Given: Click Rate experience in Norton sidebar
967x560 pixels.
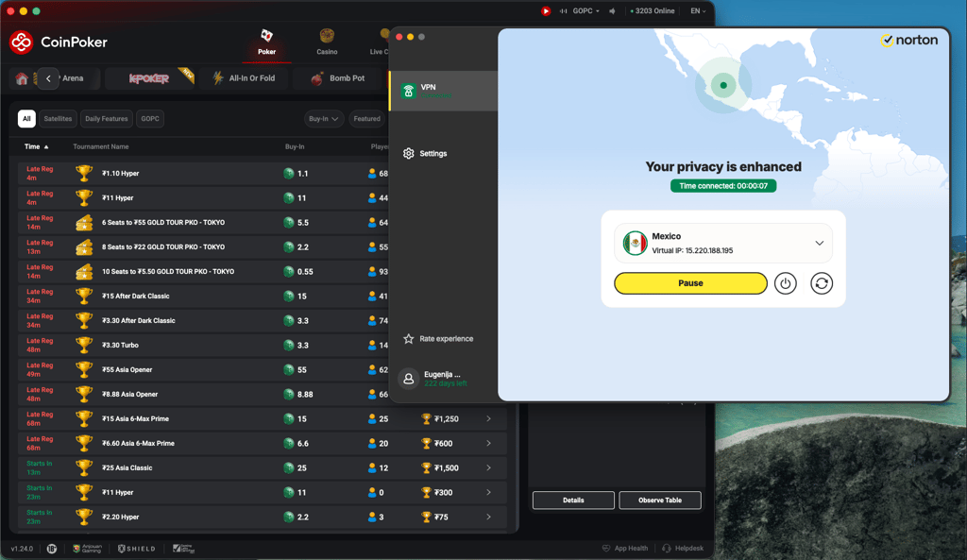Looking at the screenshot, I should [x=438, y=339].
